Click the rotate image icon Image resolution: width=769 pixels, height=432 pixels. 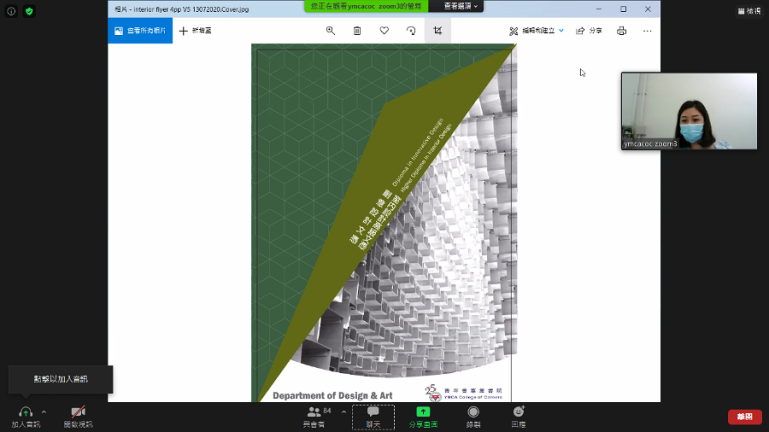point(411,31)
